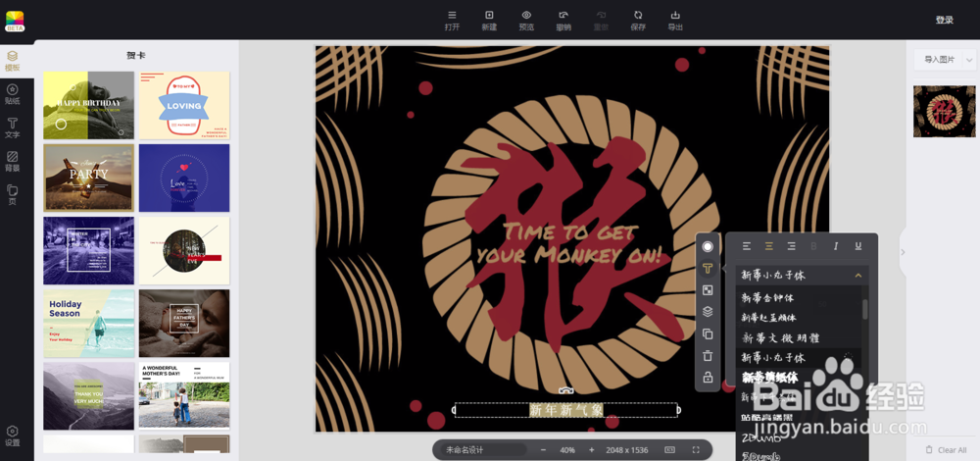Pick the Happy Father's Day baby template

(x=184, y=324)
